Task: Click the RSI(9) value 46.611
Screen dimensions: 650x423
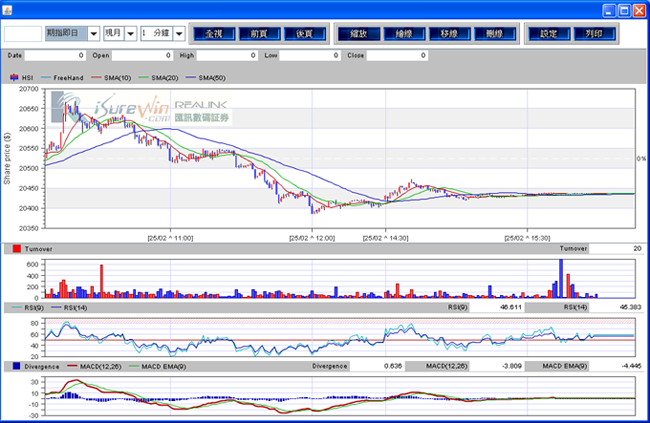Action: pyautogui.click(x=496, y=307)
